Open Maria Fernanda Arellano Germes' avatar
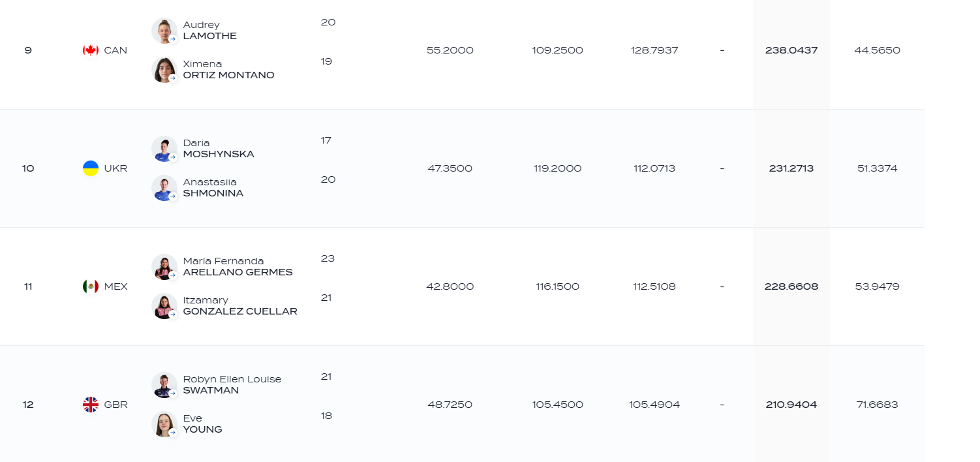Image resolution: width=980 pixels, height=462 pixels. click(164, 267)
